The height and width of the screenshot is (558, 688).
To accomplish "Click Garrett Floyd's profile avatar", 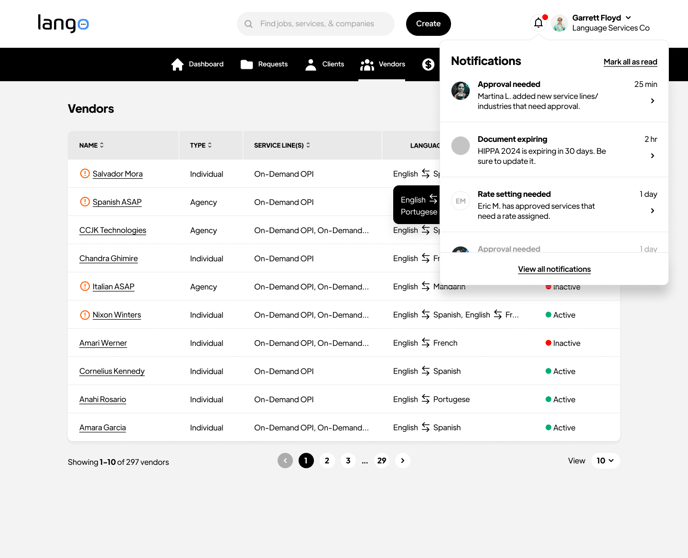I will (x=560, y=24).
